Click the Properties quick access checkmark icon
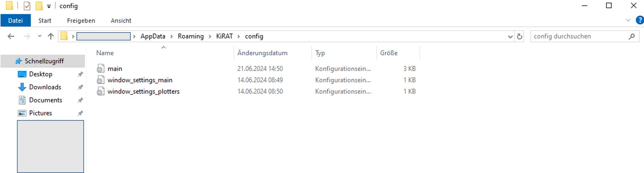 point(27,6)
